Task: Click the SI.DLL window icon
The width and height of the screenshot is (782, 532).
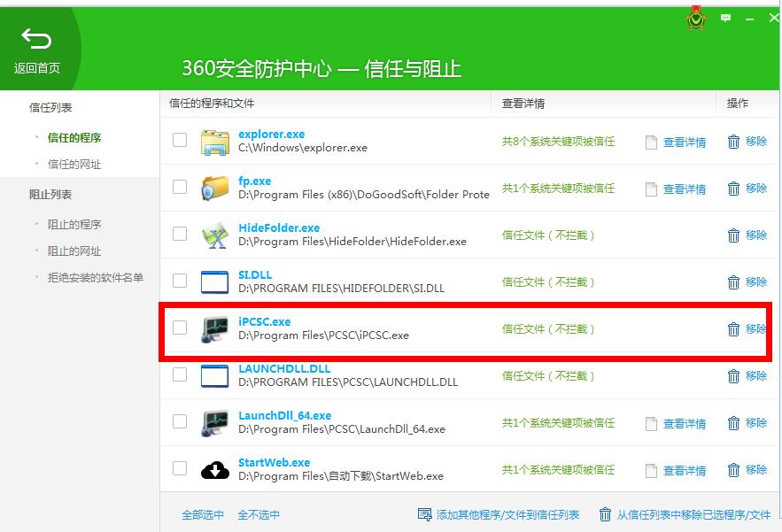Action: click(215, 282)
